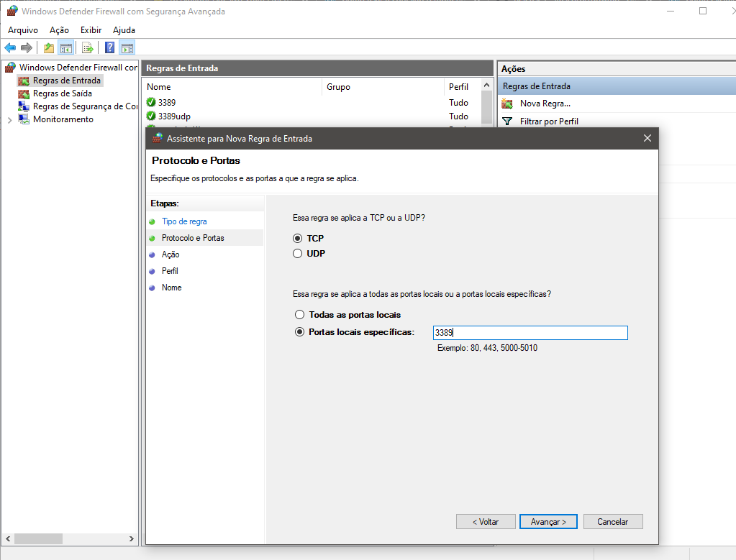
Task: Toggle the Show/Hide Action Pane toolbar icon
Action: (127, 47)
